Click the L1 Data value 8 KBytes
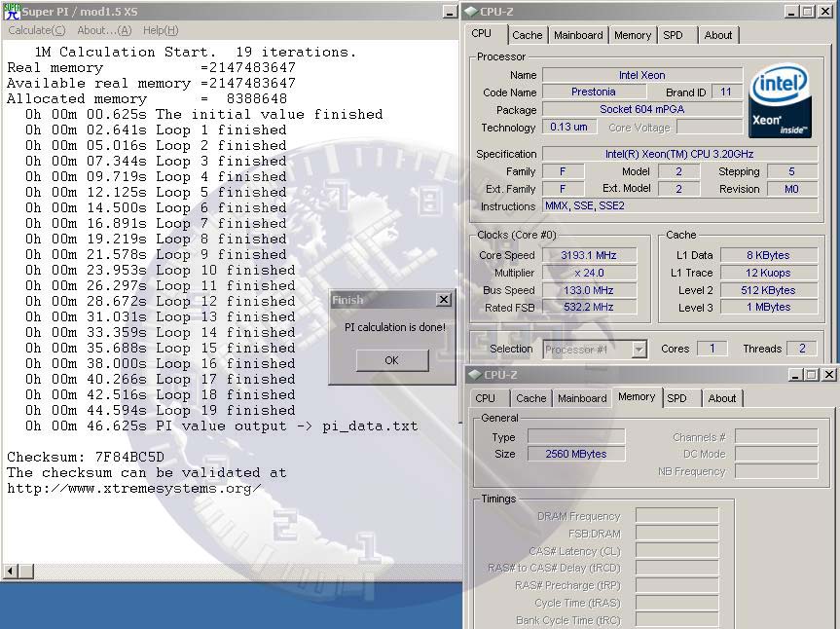This screenshot has width=840, height=629. pyautogui.click(x=769, y=255)
